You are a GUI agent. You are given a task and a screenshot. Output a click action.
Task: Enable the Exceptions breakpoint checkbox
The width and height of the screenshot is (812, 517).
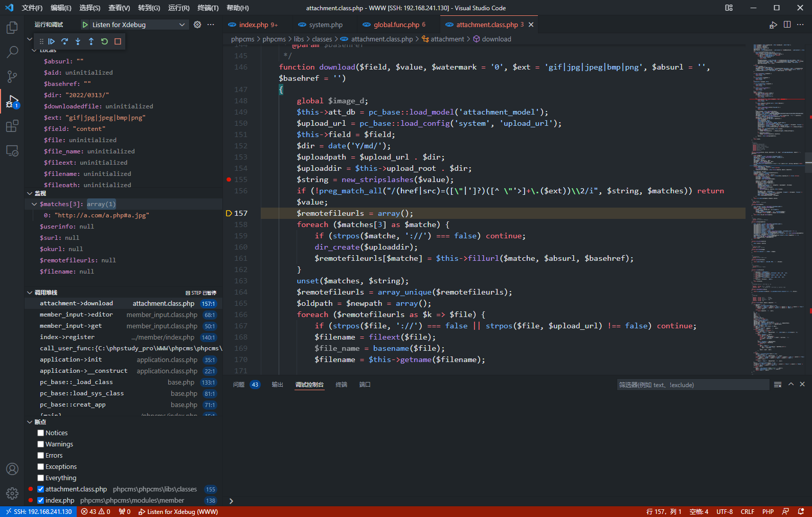pos(41,467)
